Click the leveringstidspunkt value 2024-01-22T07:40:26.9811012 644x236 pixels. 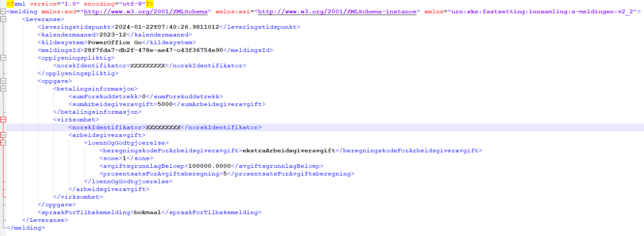168,27
